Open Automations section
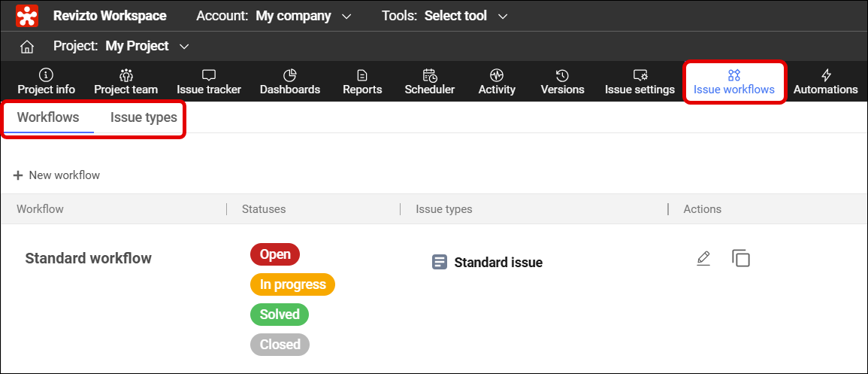The image size is (868, 374). [825, 82]
